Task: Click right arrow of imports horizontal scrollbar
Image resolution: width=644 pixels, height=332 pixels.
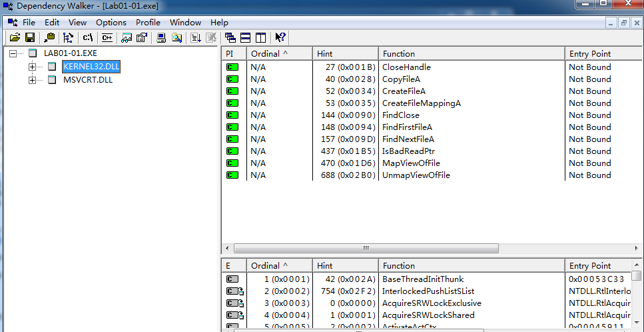Action: (637, 248)
